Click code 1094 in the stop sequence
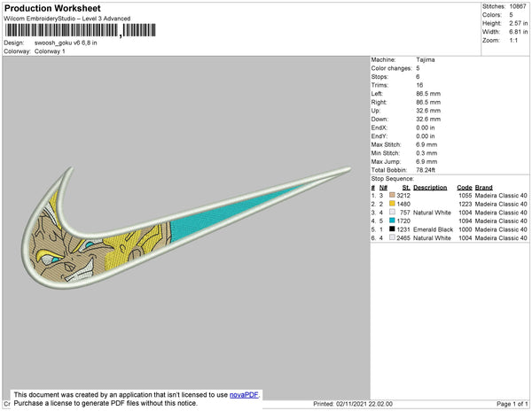 (465, 221)
